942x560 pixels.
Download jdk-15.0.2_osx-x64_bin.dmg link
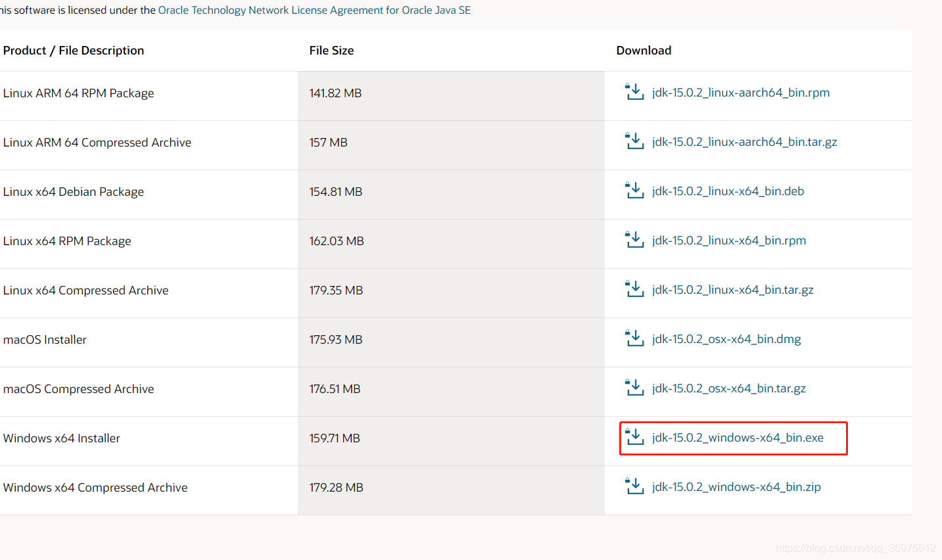tap(726, 339)
